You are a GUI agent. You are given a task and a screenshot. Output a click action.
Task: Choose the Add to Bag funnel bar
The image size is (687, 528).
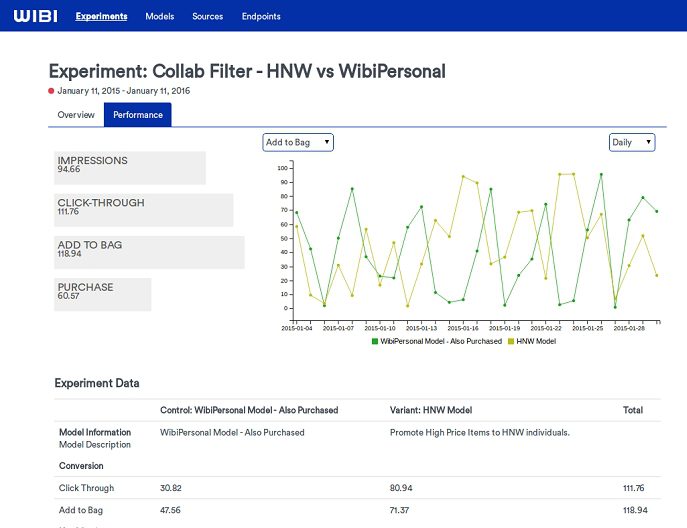[x=149, y=252]
